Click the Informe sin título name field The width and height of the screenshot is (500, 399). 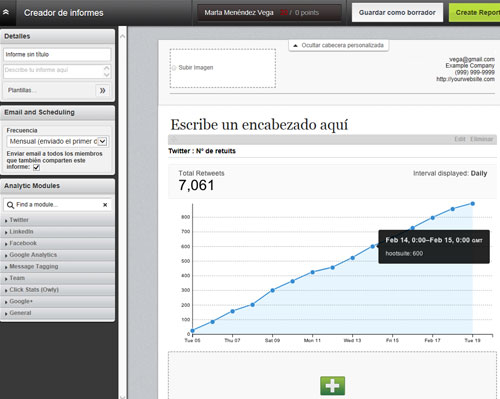[57, 54]
